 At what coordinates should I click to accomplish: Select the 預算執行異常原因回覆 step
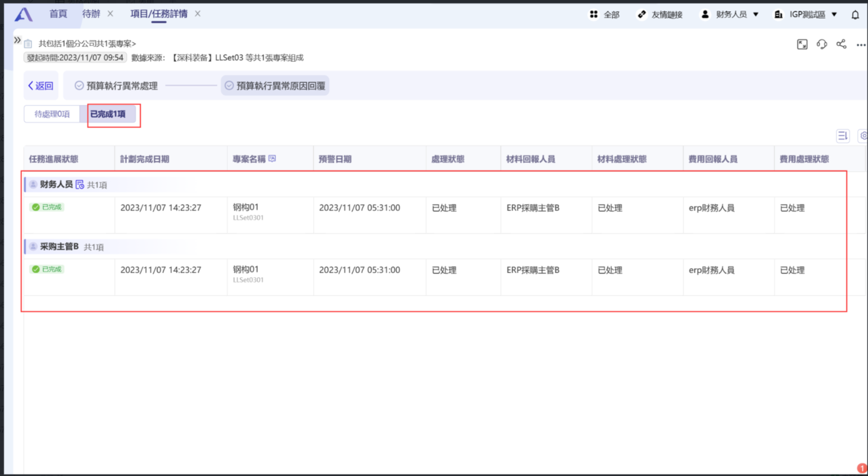tap(275, 86)
